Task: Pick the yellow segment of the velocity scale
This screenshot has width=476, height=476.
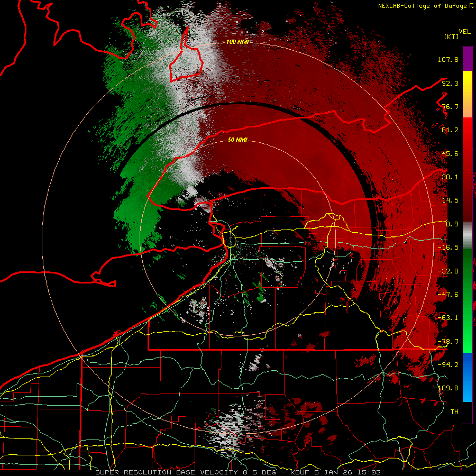Action: point(467,94)
